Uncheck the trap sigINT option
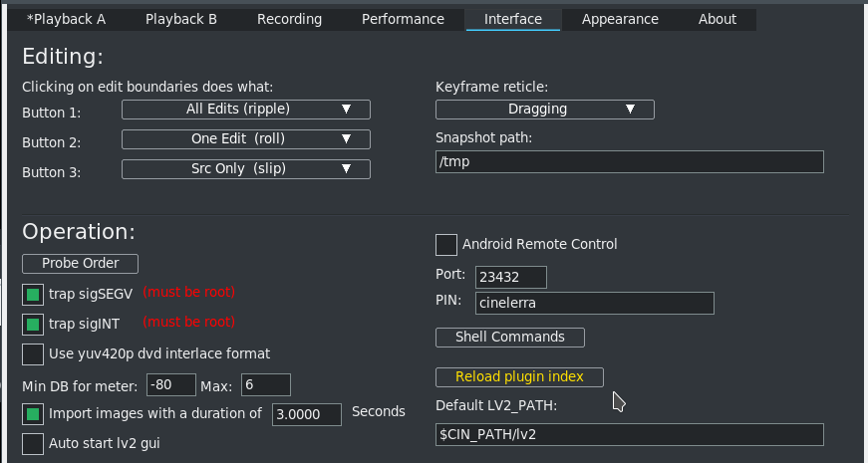Screen dimensions: 868x463 coord(33,324)
